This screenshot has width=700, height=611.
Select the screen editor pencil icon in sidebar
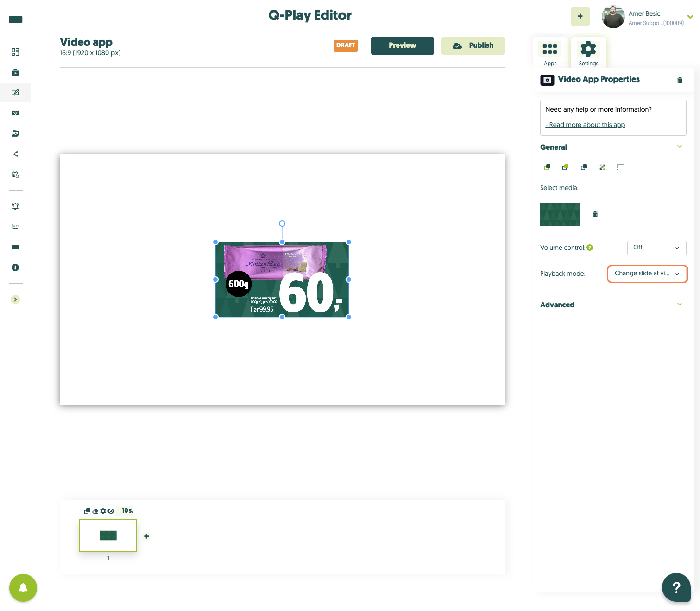[15, 93]
